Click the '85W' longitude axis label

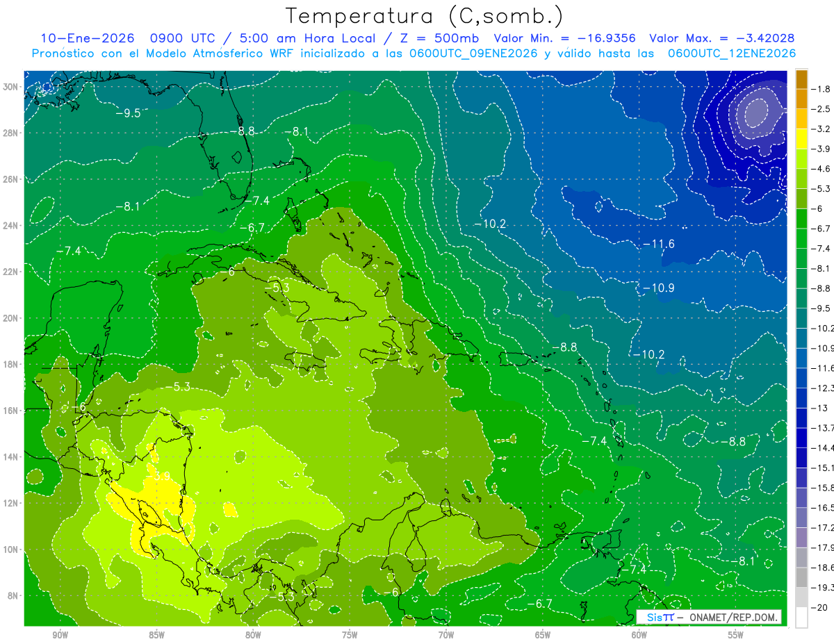pyautogui.click(x=156, y=636)
